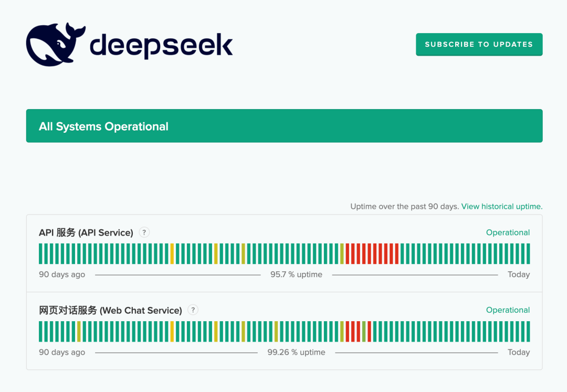
Task: Click last red bar in API Service timeline
Action: [x=397, y=253]
